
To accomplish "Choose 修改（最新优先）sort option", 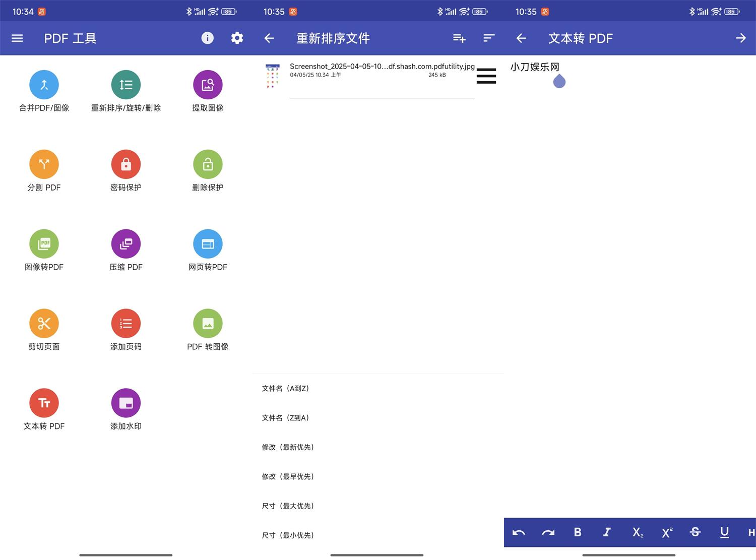I will tap(288, 447).
